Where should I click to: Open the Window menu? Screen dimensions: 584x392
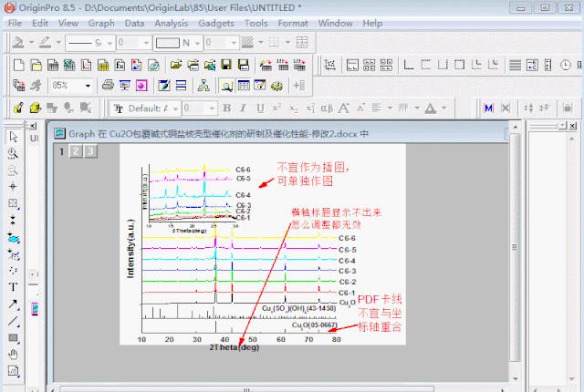pos(335,23)
